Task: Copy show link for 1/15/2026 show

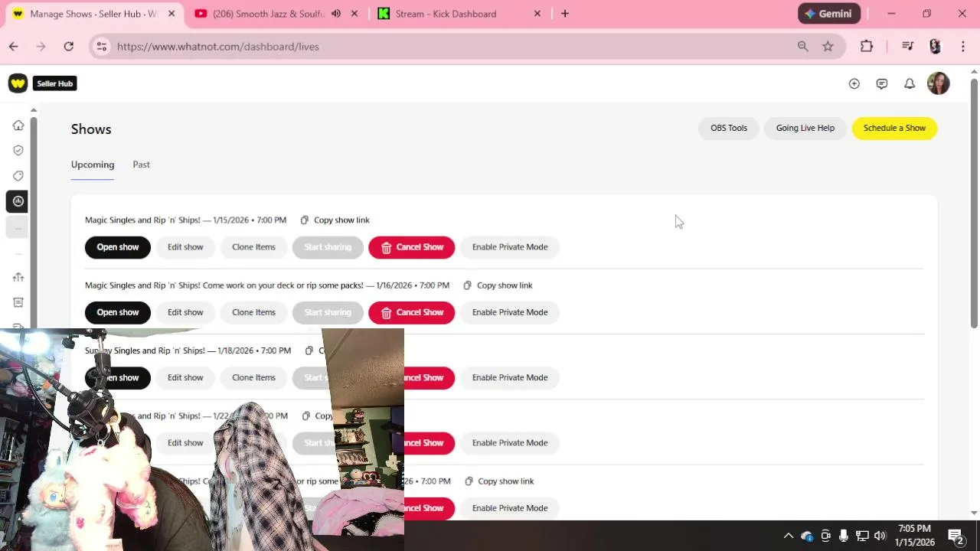Action: click(x=335, y=220)
